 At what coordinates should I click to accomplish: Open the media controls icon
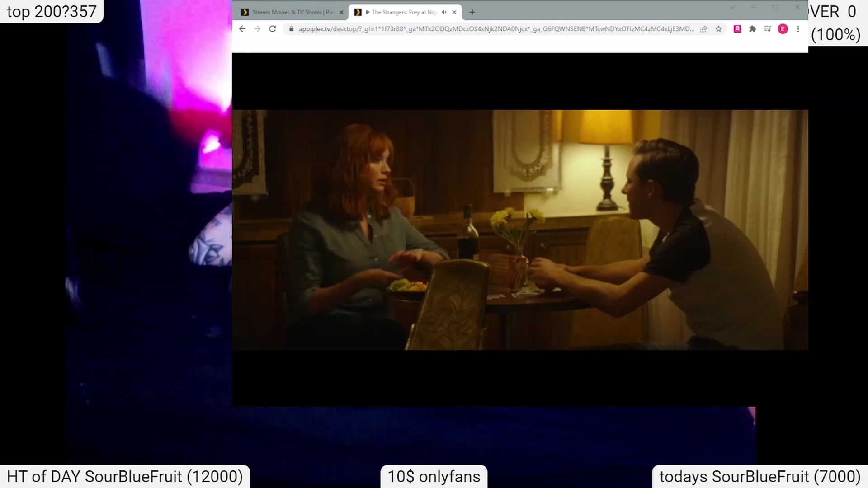click(x=767, y=29)
